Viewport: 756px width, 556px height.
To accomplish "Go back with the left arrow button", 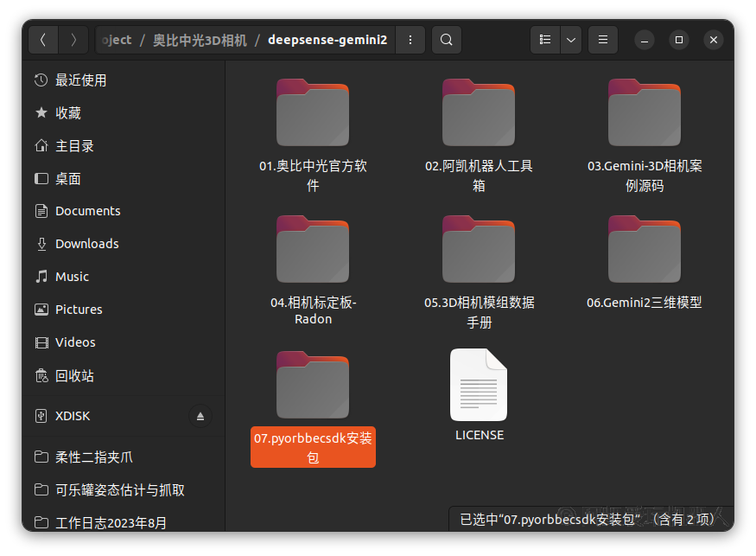I will click(x=43, y=40).
